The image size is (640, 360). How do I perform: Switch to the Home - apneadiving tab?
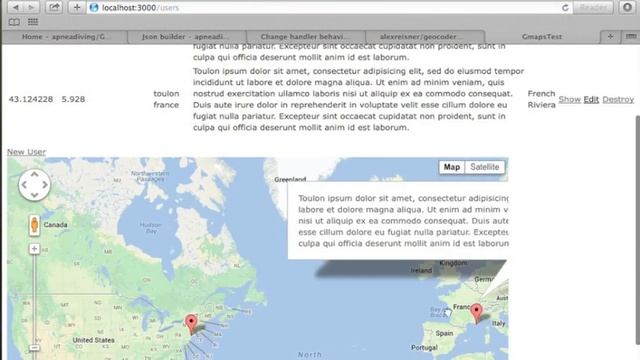point(65,37)
